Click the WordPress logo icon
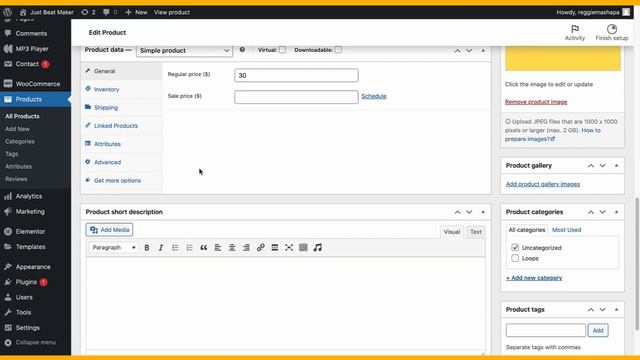Viewport: 640px width, 360px height. click(7, 12)
